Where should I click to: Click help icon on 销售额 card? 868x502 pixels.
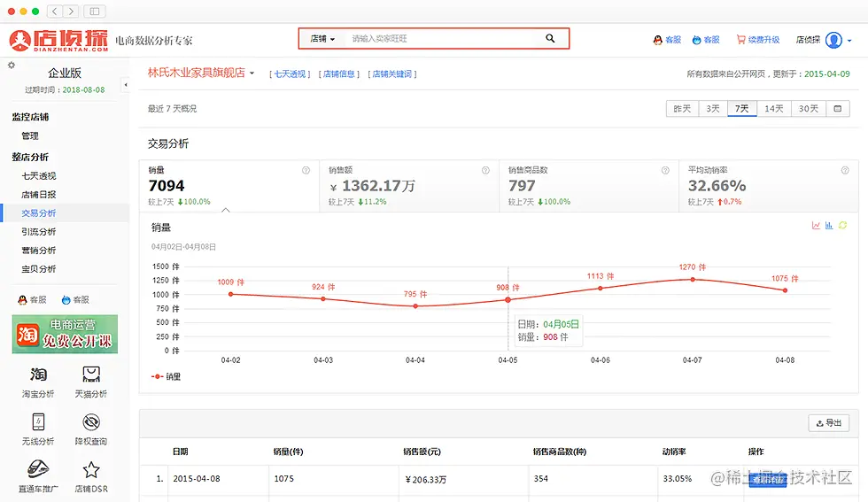[485, 171]
